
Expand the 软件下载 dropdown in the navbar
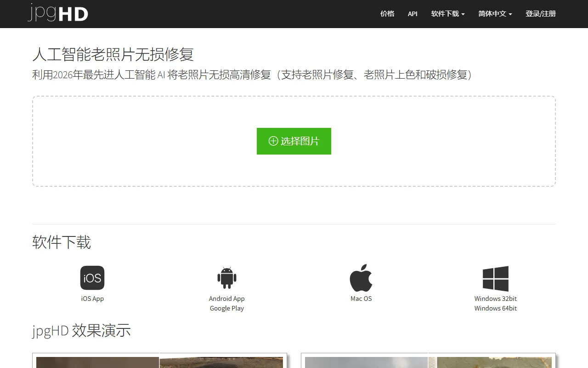[448, 14]
